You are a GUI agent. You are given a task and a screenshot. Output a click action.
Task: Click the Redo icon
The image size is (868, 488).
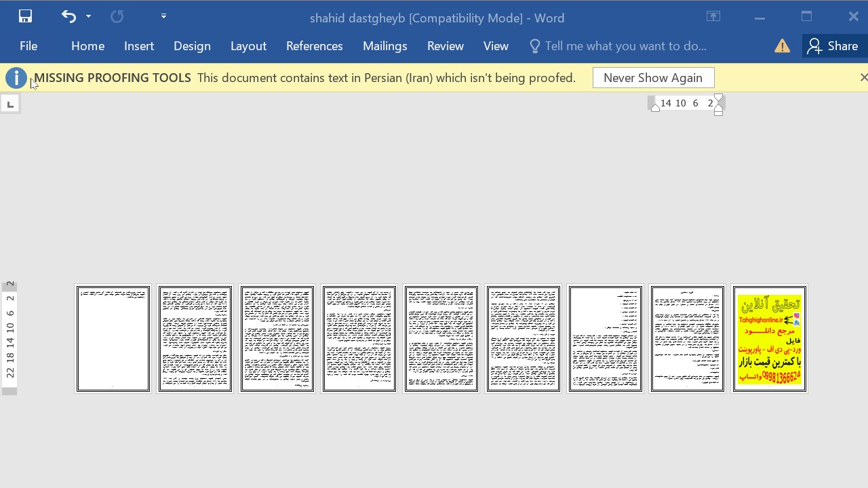117,16
